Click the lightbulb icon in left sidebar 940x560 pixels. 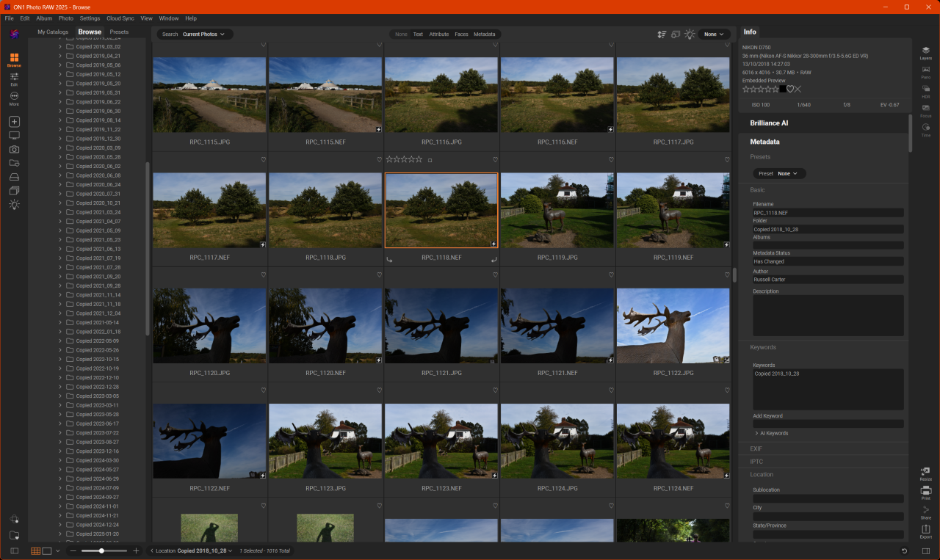tap(14, 205)
